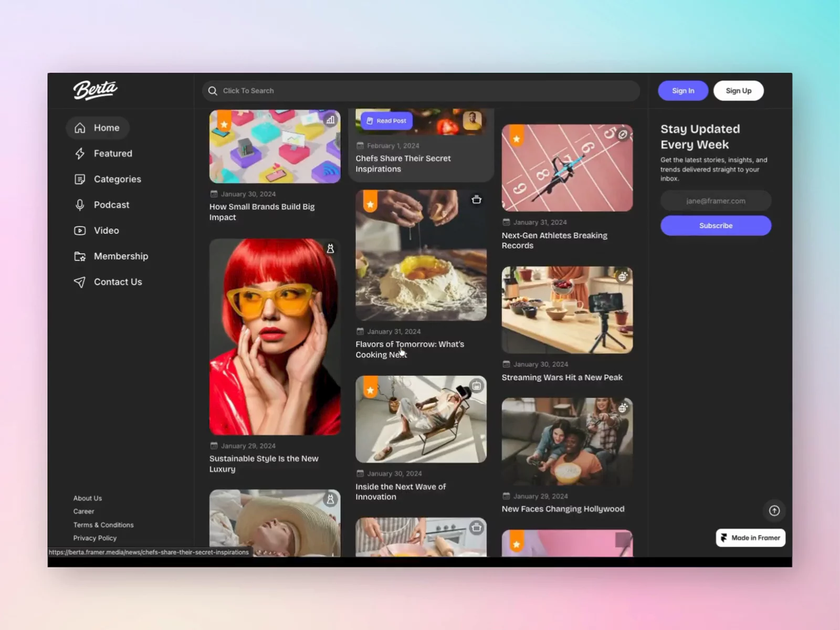Click the woman in straw hat image

(275, 523)
